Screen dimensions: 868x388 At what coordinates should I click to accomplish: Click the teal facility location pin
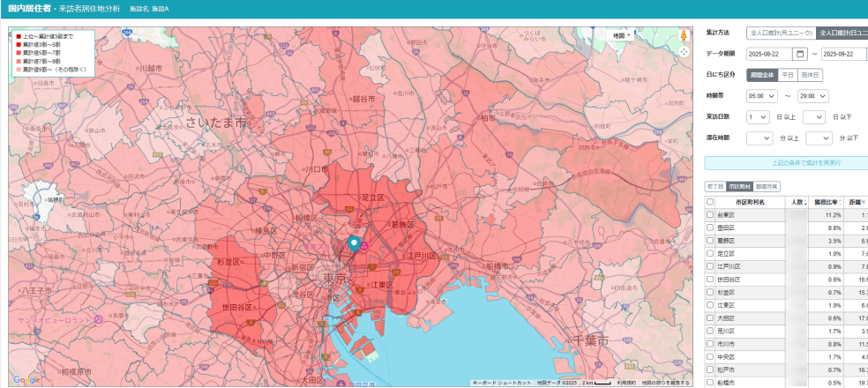click(x=355, y=244)
